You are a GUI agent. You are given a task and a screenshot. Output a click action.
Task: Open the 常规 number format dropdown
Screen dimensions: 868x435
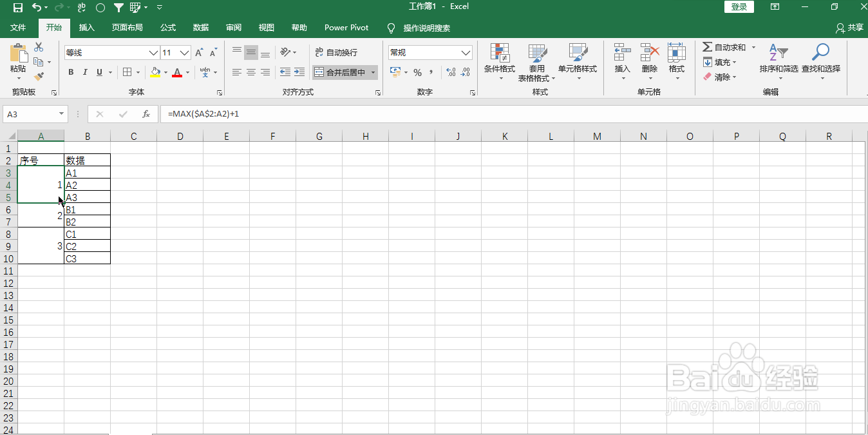click(466, 53)
